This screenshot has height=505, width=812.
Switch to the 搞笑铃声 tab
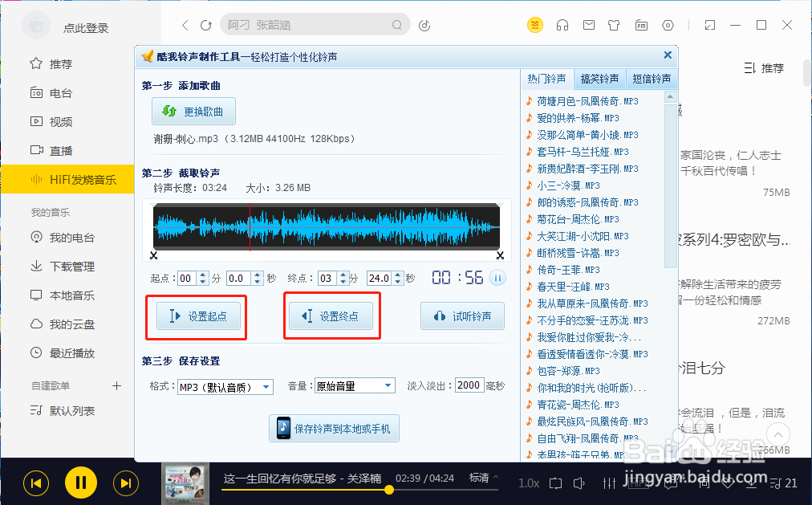click(599, 79)
